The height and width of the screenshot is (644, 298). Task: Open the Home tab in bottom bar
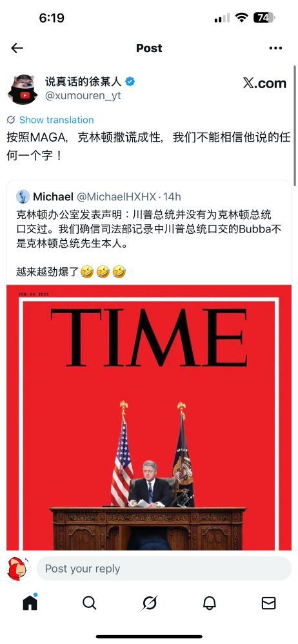point(30,603)
